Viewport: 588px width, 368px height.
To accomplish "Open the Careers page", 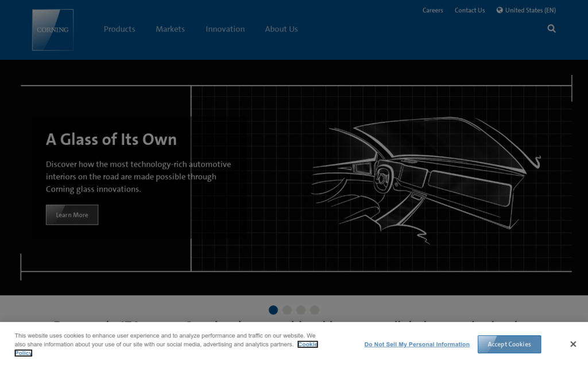I will click(x=432, y=10).
